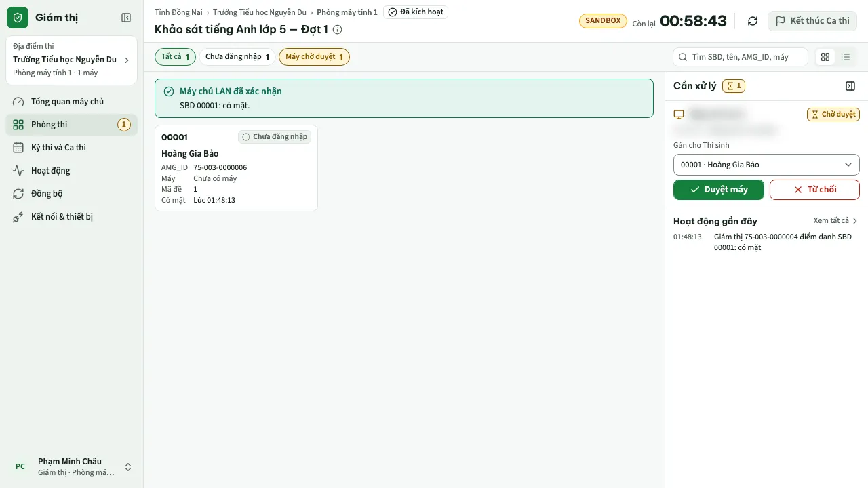Approve the machine with Duyệt máy
The width and height of the screenshot is (868, 488).
[x=719, y=190]
